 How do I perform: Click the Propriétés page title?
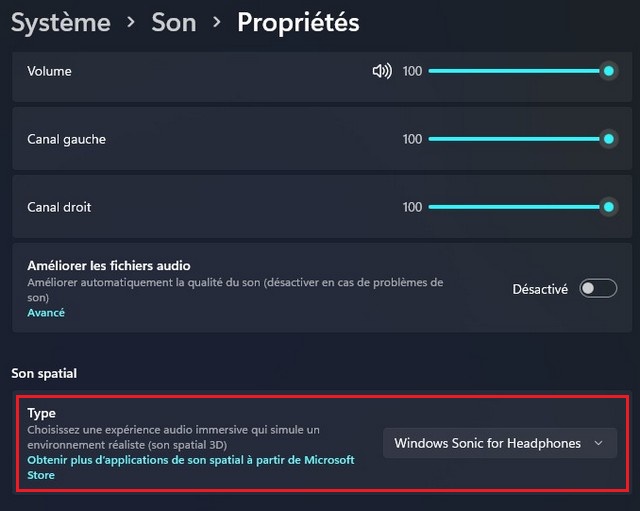point(298,22)
